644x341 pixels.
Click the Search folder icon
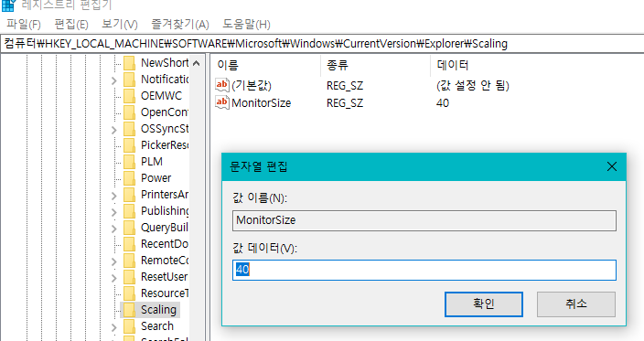pos(129,325)
